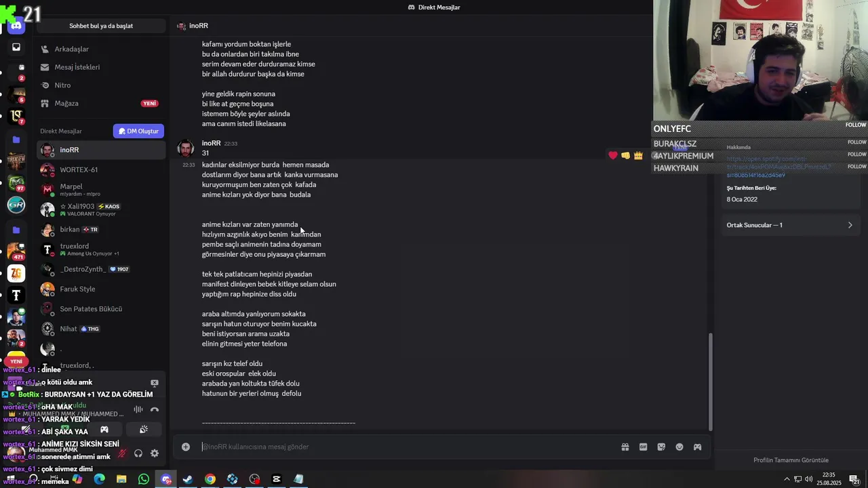Viewport: 868px width, 488px height.
Task: Open the GIF picker
Action: pos(643,447)
